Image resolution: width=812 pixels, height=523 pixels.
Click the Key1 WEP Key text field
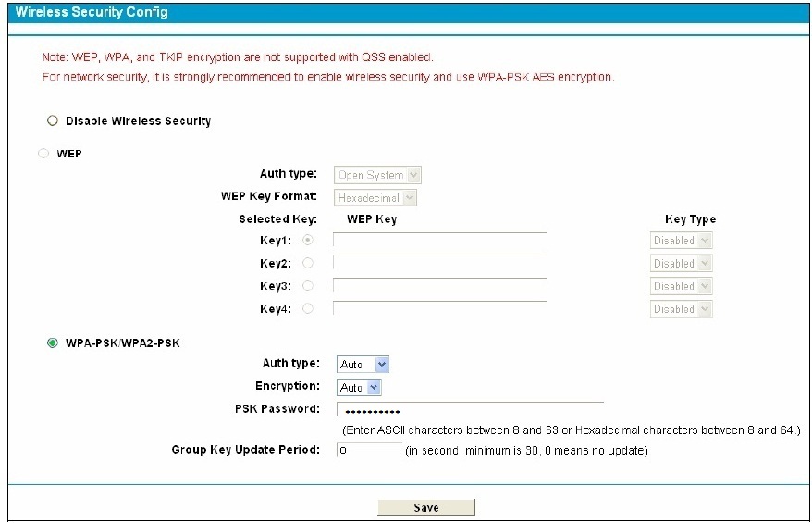(440, 241)
